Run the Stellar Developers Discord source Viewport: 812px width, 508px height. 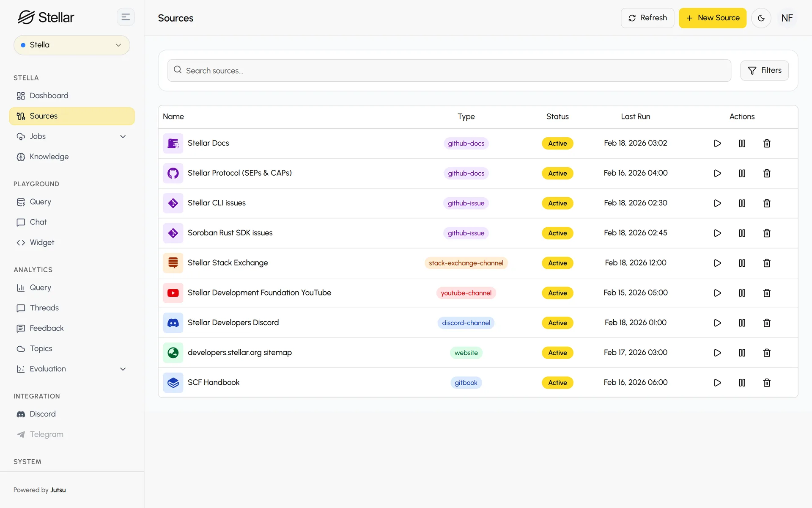pyautogui.click(x=717, y=323)
